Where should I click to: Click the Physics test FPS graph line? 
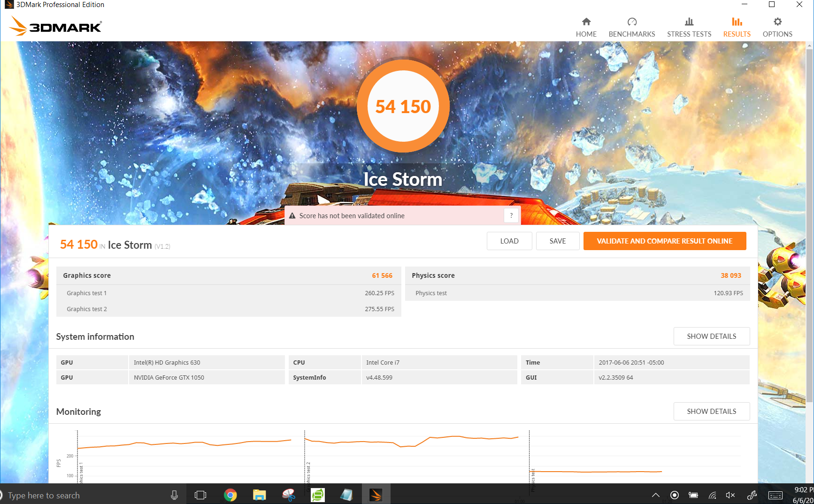(595, 471)
